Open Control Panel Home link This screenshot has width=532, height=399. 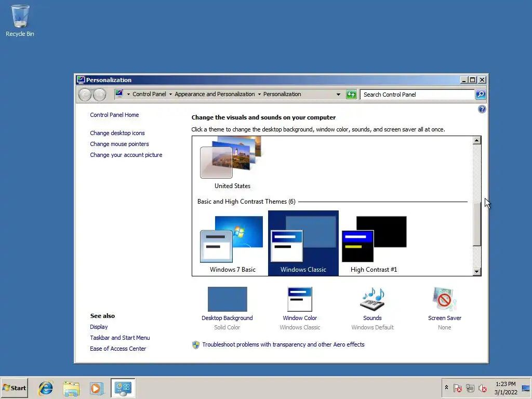[114, 115]
